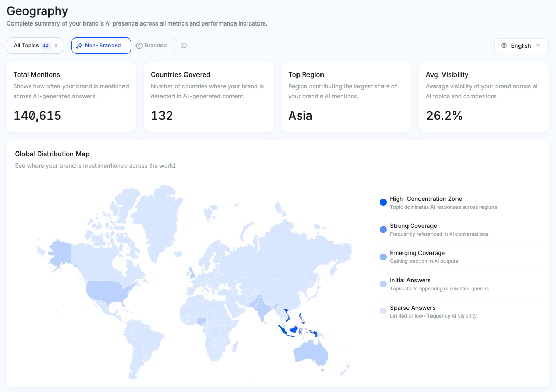
Task: Click the Initial Answers legend dot
Action: click(384, 284)
